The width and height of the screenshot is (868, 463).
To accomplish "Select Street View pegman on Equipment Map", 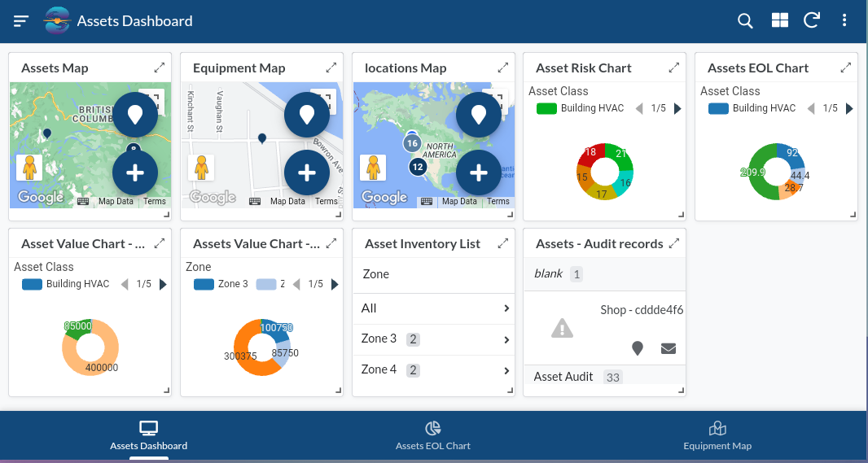I will (x=201, y=168).
